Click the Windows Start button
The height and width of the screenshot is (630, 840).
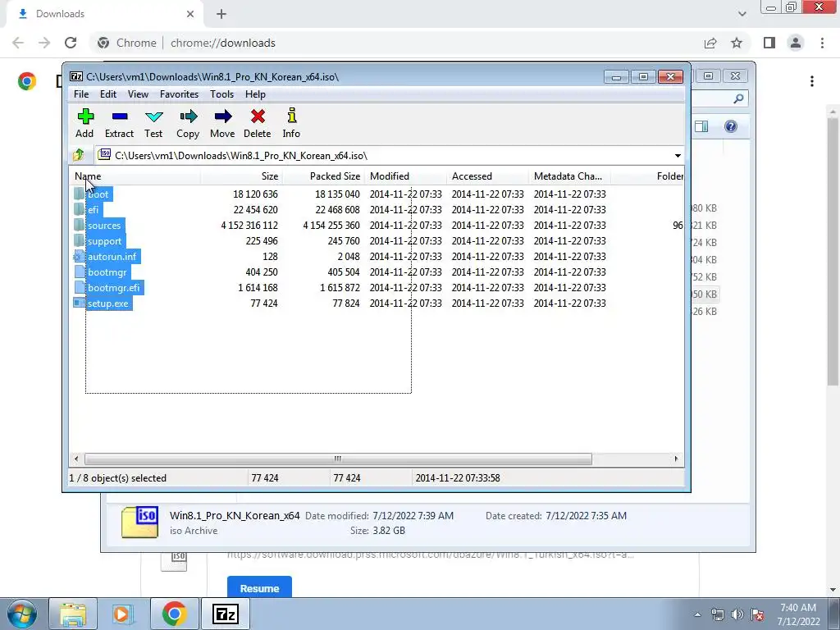(x=21, y=614)
